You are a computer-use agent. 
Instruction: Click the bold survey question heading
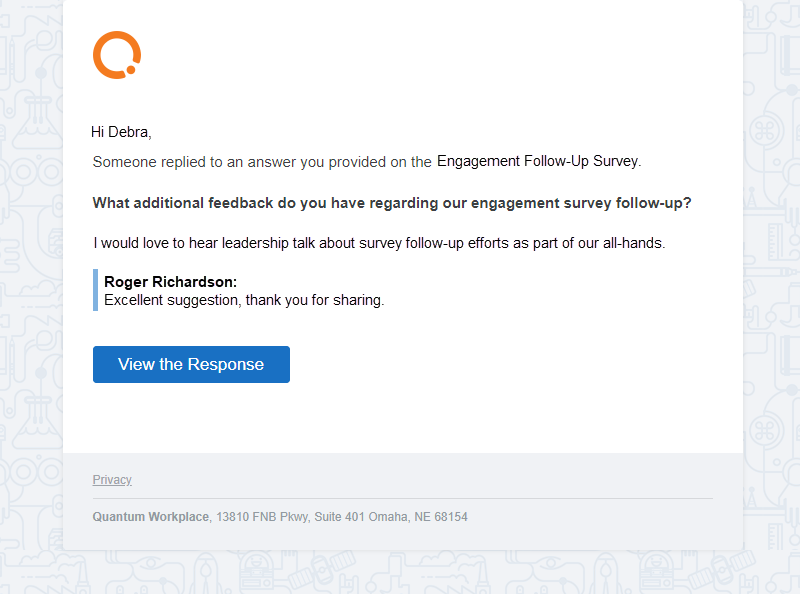point(392,203)
